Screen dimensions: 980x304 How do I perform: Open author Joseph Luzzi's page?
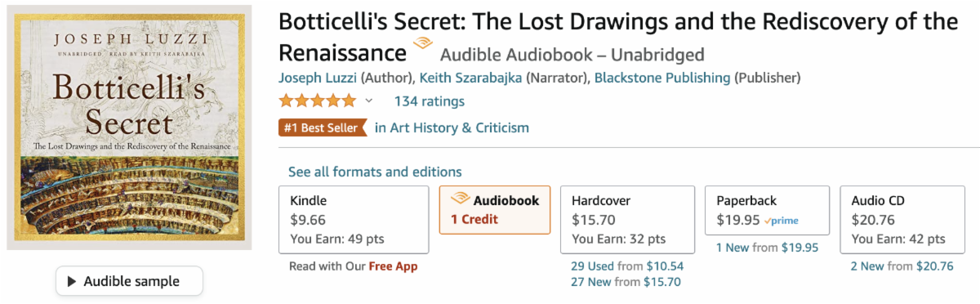point(317,78)
